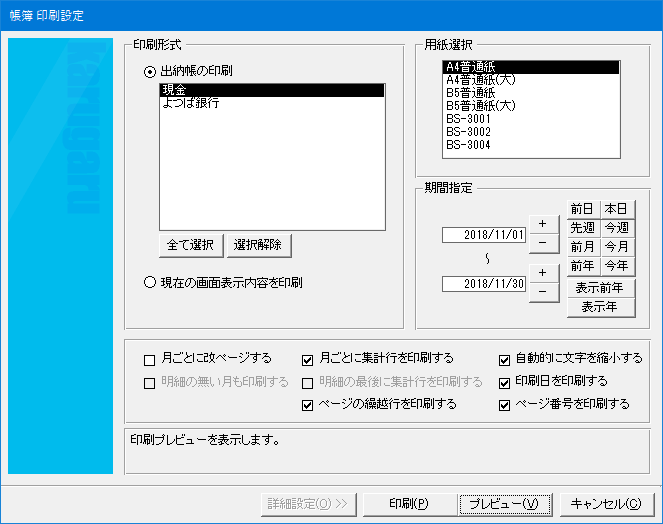Click the start date field 2018/11/01
This screenshot has height=524, width=663.
point(484,235)
